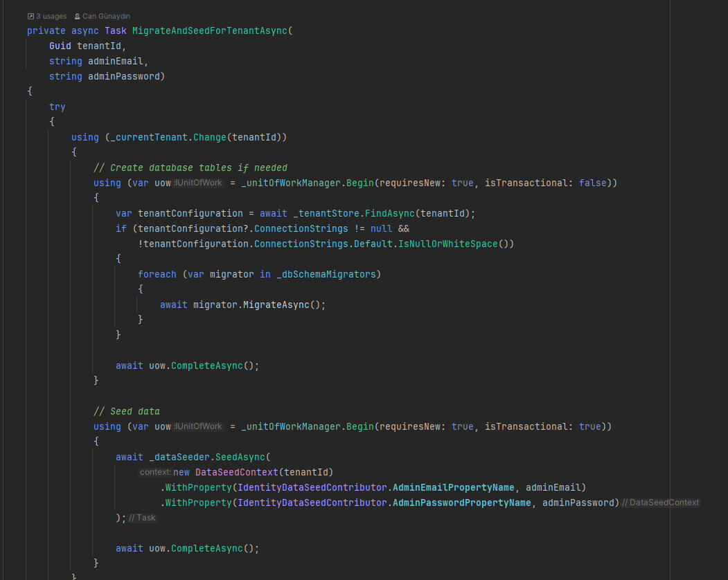Click the "// Task" inlay hint
This screenshot has width=728, height=580.
tap(143, 518)
